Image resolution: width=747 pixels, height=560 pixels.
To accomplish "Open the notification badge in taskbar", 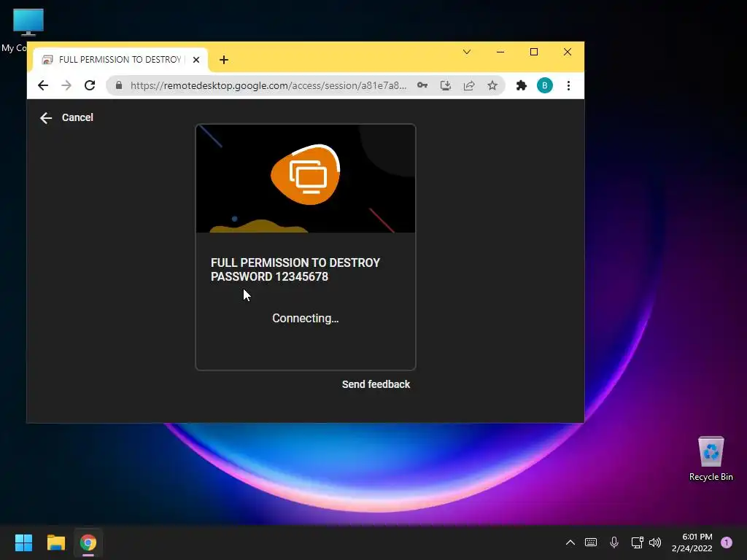I will coord(727,542).
